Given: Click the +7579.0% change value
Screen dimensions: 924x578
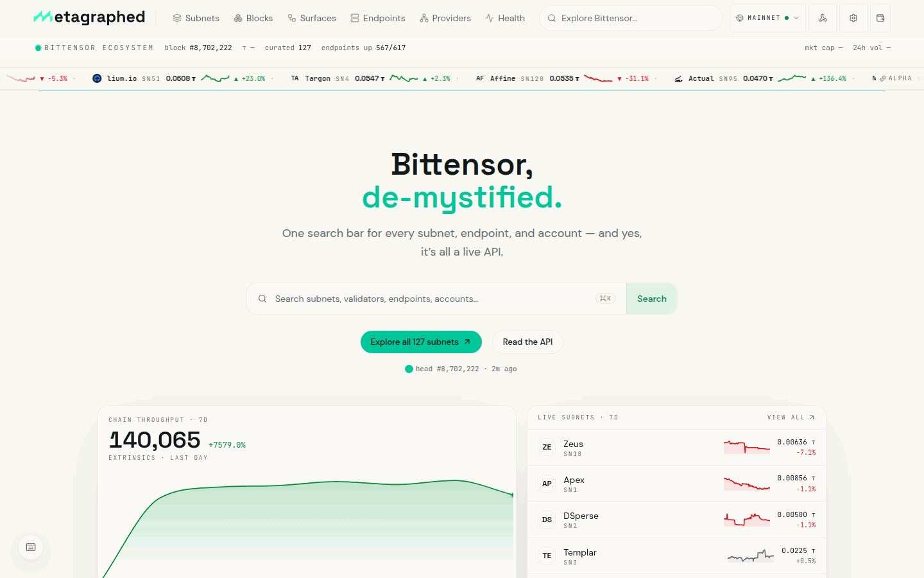Looking at the screenshot, I should point(227,444).
